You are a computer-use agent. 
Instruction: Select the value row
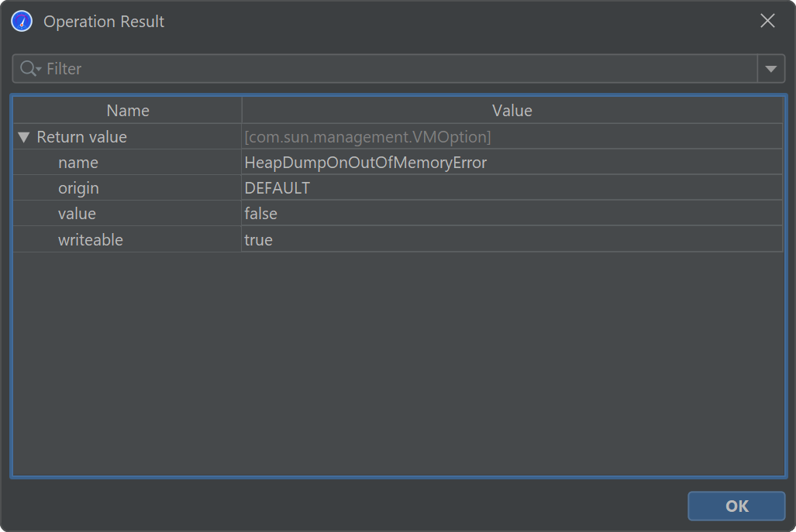click(77, 214)
